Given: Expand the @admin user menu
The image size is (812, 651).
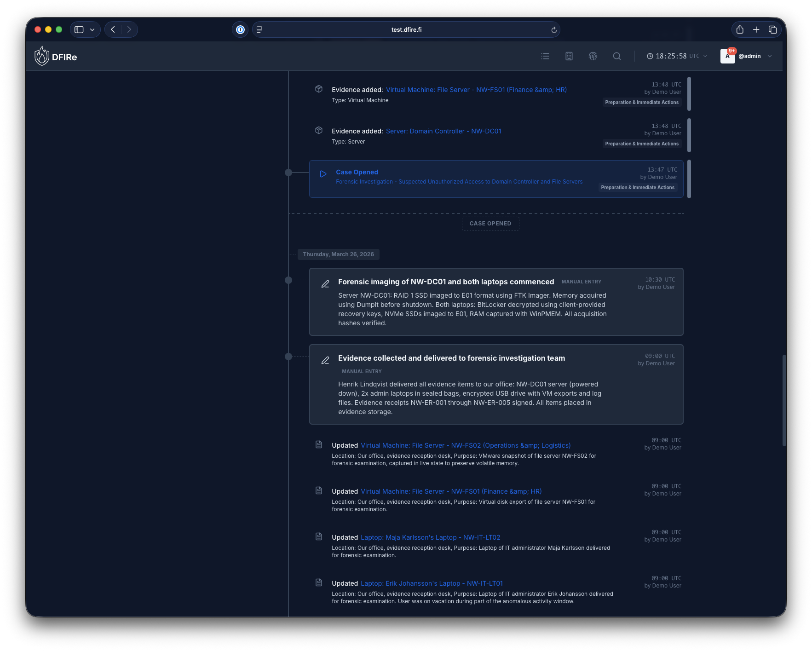Looking at the screenshot, I should pyautogui.click(x=770, y=56).
